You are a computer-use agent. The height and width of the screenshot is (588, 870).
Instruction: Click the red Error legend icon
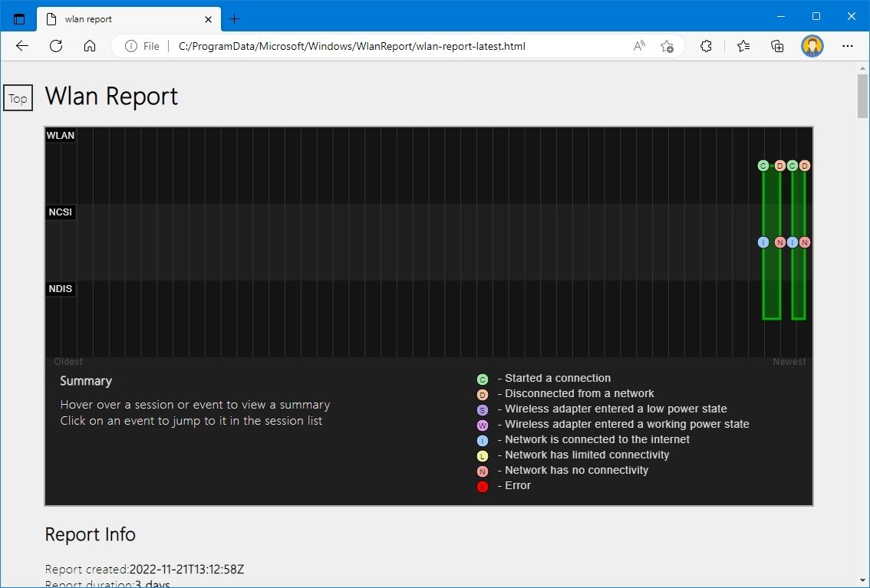tap(482, 486)
